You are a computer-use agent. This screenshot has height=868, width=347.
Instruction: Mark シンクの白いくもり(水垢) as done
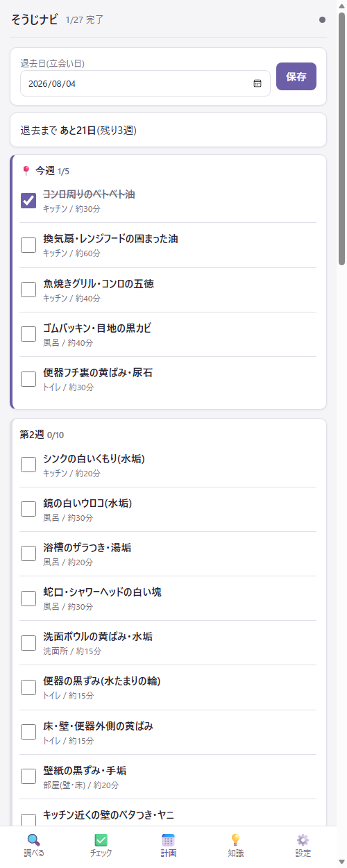28,465
